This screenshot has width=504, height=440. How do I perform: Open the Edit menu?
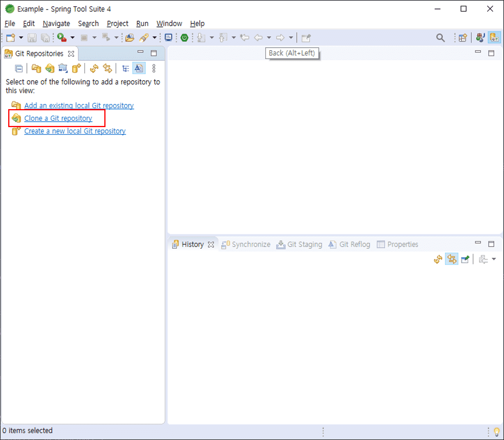[29, 23]
